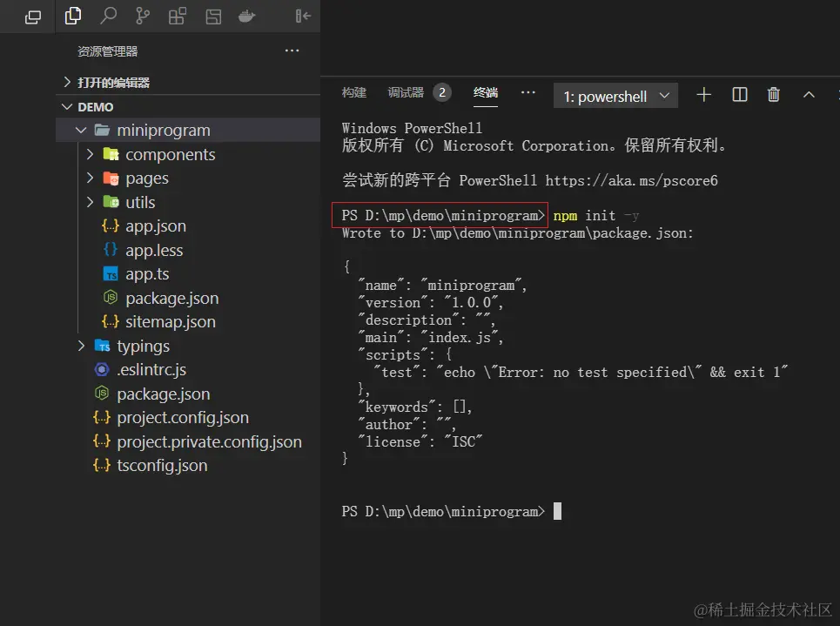This screenshot has width=840, height=626.
Task: Open the 1: powershell terminal dropdown
Action: (615, 96)
